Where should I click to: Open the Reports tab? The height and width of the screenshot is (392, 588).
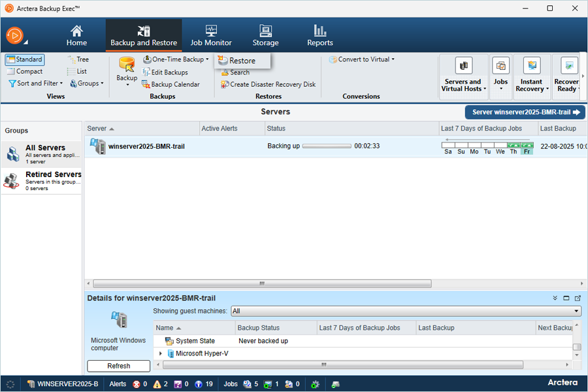320,36
